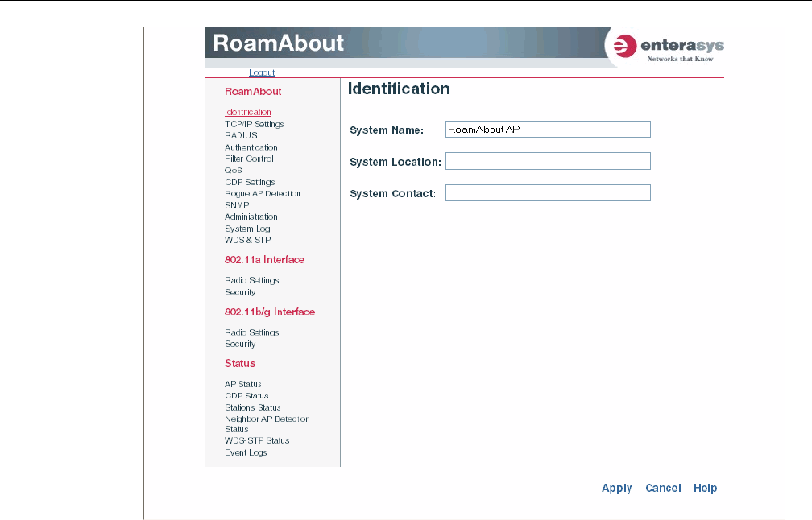The height and width of the screenshot is (520, 812).
Task: Open Neighbor AP Detection Status
Action: [x=267, y=424]
